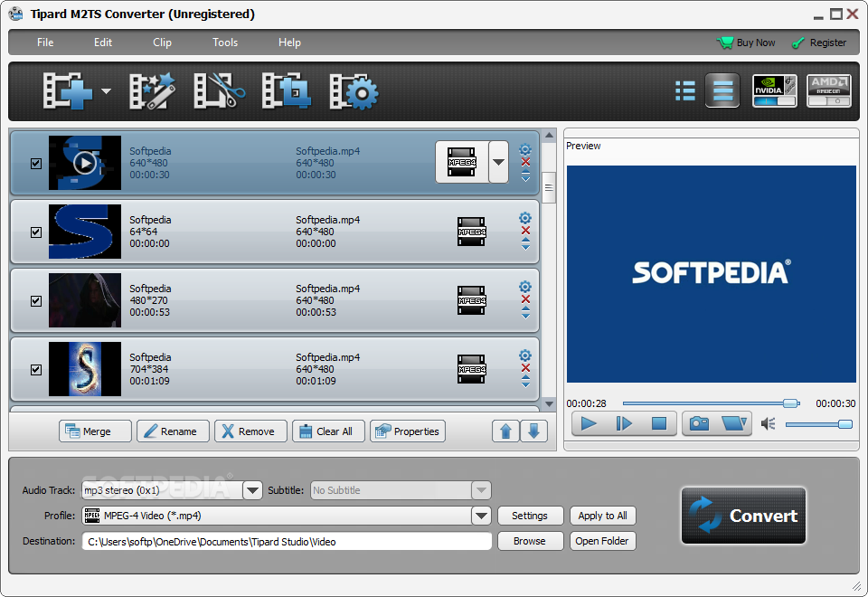
Task: Open the format dropdown on first video
Action: click(x=499, y=162)
